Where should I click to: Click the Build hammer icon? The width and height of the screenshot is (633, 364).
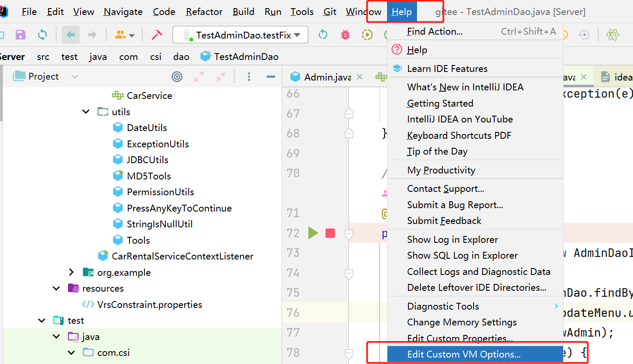157,35
